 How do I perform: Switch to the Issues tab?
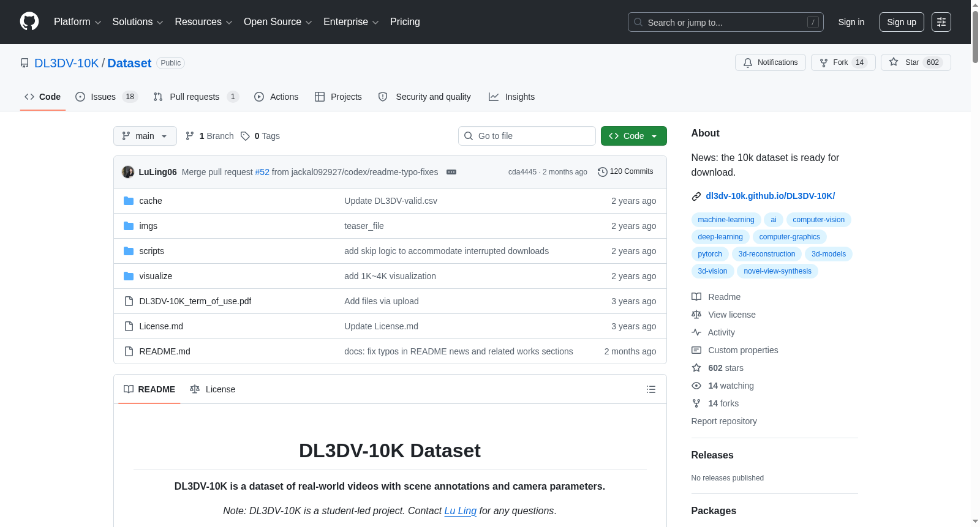pyautogui.click(x=107, y=97)
